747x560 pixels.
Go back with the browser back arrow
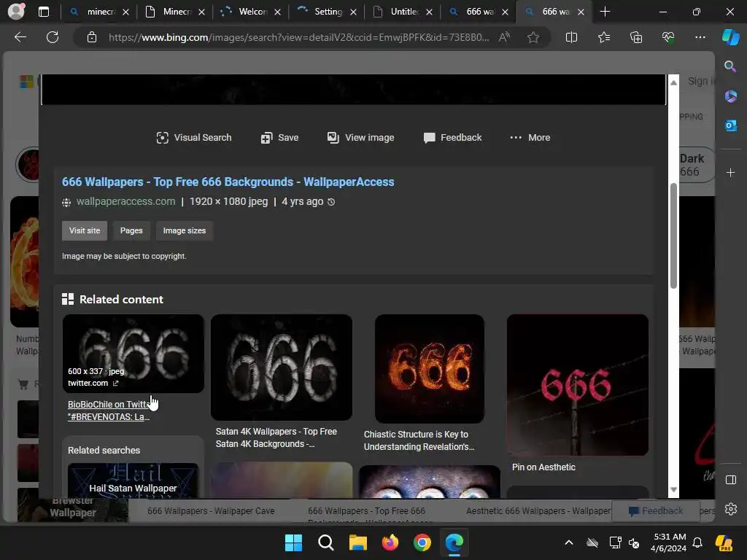pyautogui.click(x=20, y=37)
